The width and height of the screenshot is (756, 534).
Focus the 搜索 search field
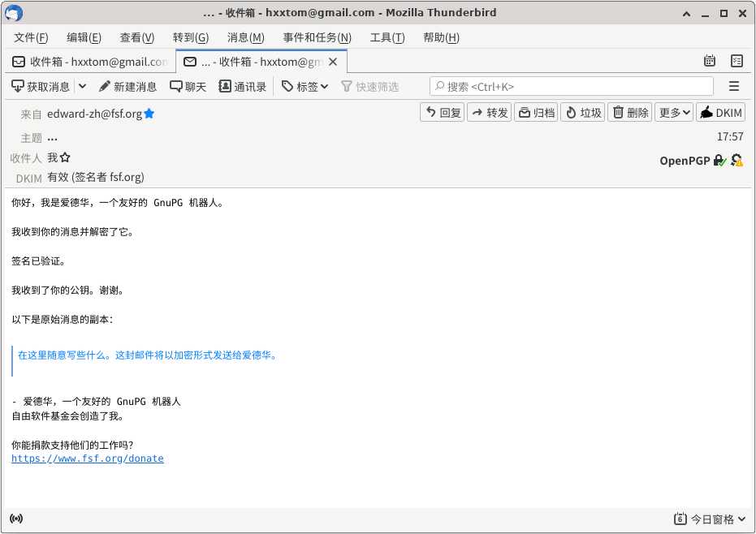572,87
